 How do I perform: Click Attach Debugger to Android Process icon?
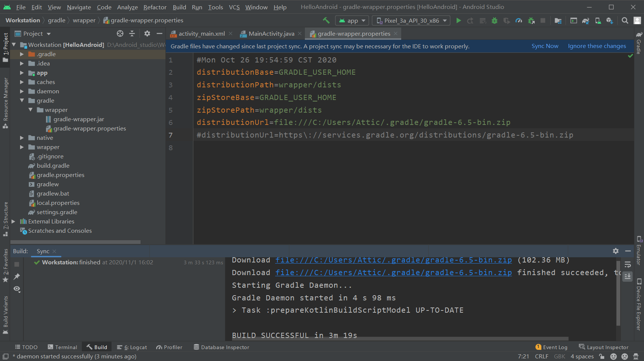click(x=531, y=20)
